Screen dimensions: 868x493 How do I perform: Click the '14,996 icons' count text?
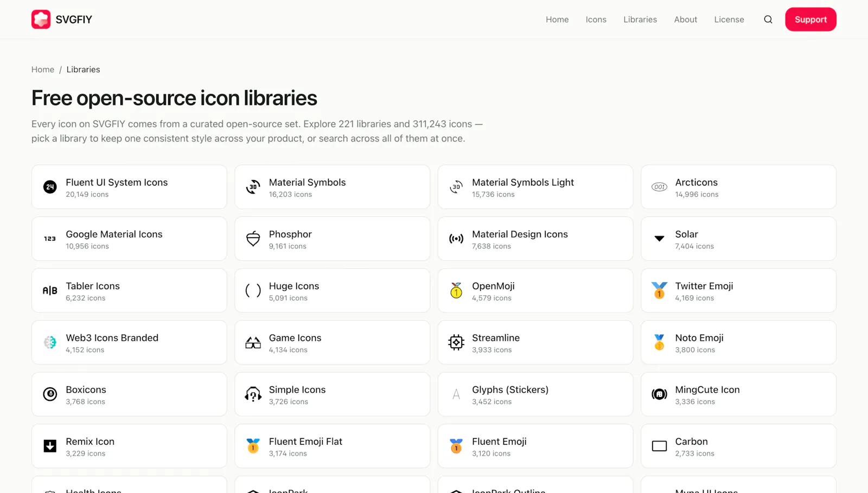(x=697, y=195)
